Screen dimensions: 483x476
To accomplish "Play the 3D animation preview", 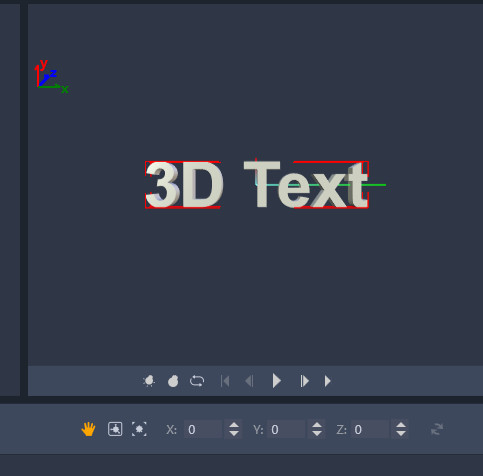I will pyautogui.click(x=276, y=381).
